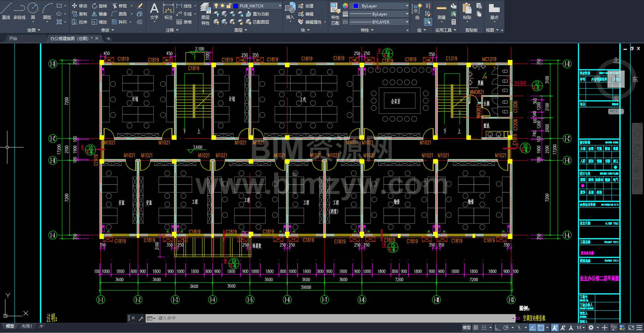
Task: Switch to the 布局1 layout tab
Action: pos(27,326)
